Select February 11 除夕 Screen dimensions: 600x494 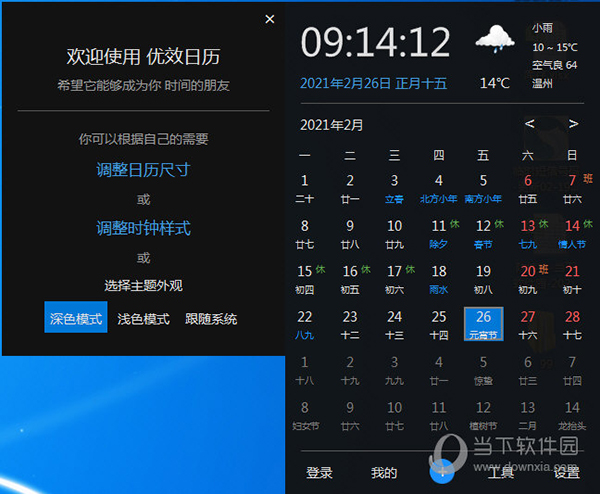[x=439, y=234]
